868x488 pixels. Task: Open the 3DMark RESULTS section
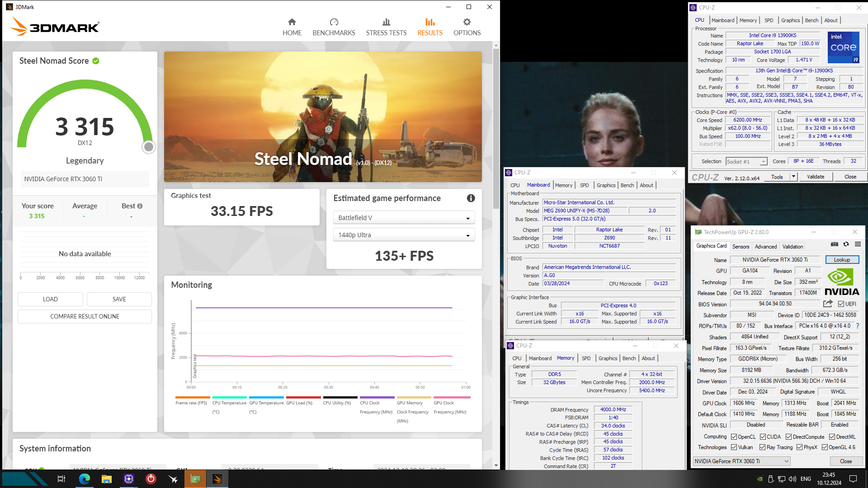click(x=430, y=27)
